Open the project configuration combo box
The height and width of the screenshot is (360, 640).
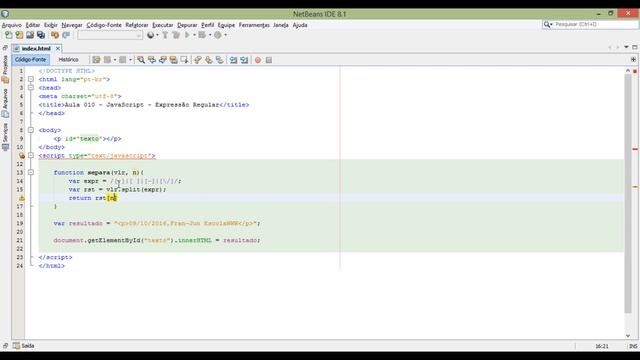click(x=110, y=35)
